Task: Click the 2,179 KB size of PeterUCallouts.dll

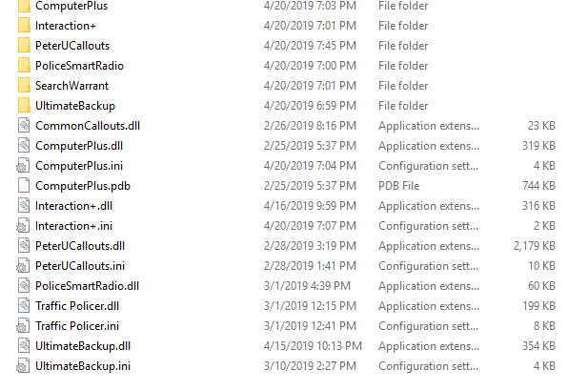Action: coord(535,246)
